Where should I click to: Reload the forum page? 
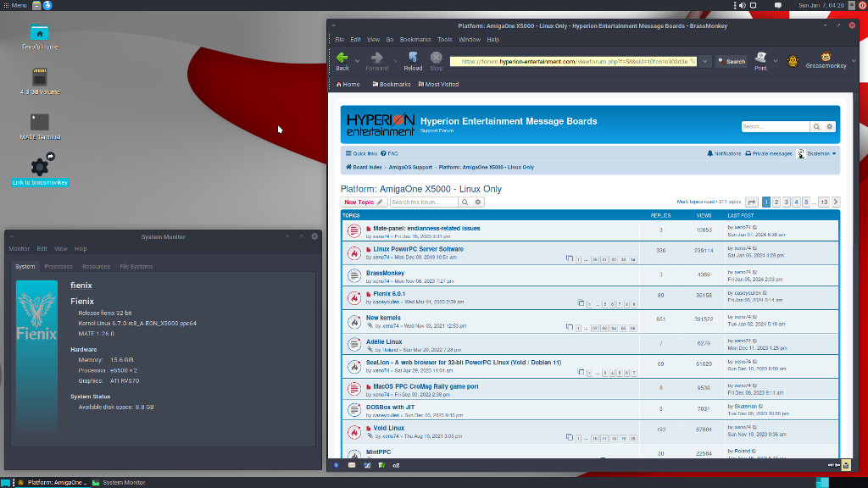413,61
